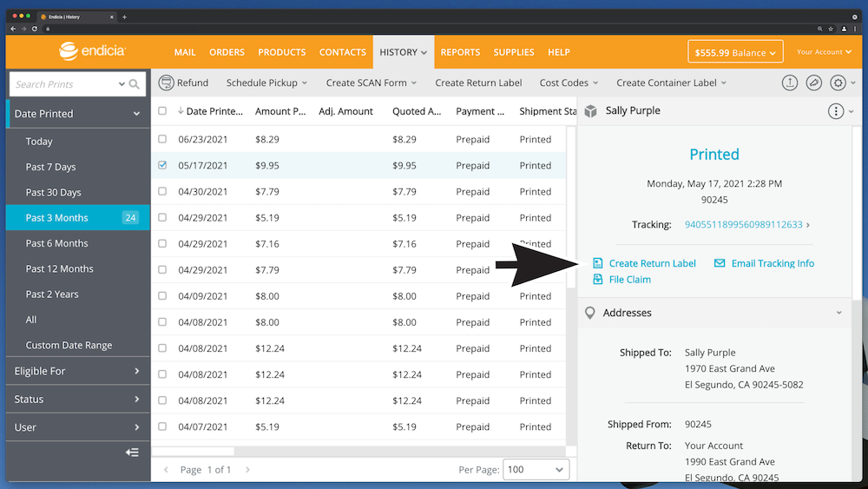Open the Your Account dropdown
This screenshot has height=489, width=868.
pyautogui.click(x=823, y=52)
